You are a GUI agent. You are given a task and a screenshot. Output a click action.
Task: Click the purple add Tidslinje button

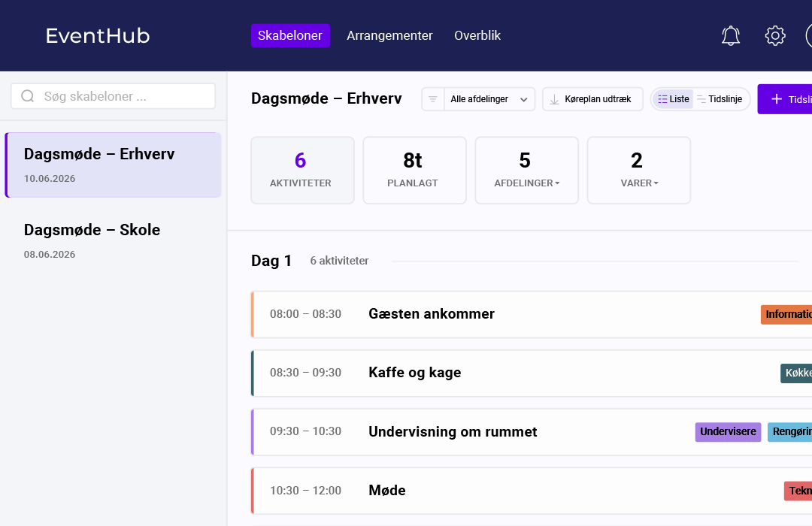[785, 99]
